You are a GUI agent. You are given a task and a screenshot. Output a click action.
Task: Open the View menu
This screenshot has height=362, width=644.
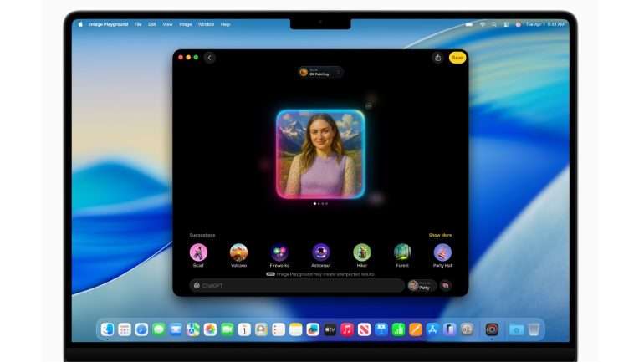pos(167,24)
